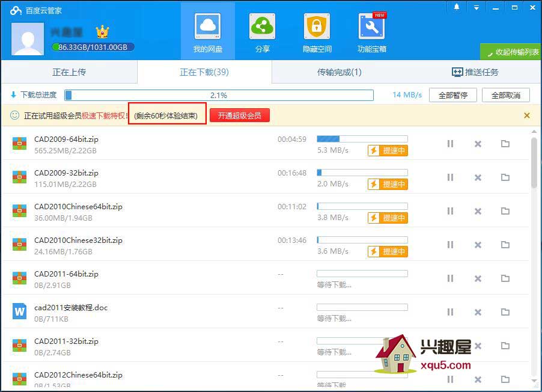Switch to the 推送任务 tab
The image size is (542, 392).
[x=475, y=72]
